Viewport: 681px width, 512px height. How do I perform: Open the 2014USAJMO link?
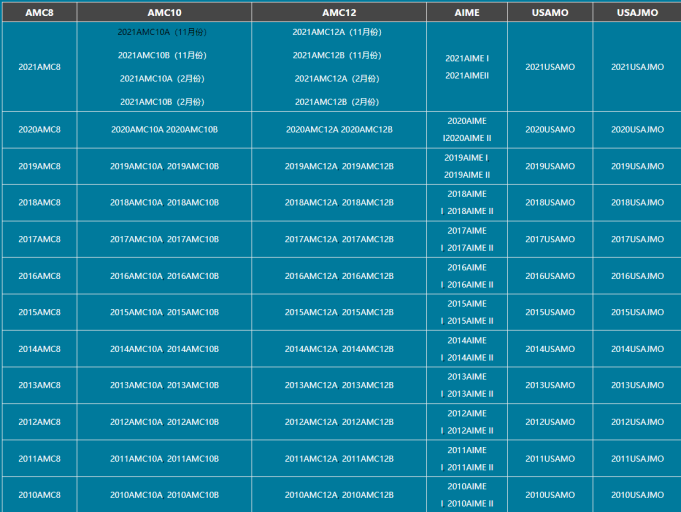[x=637, y=349]
